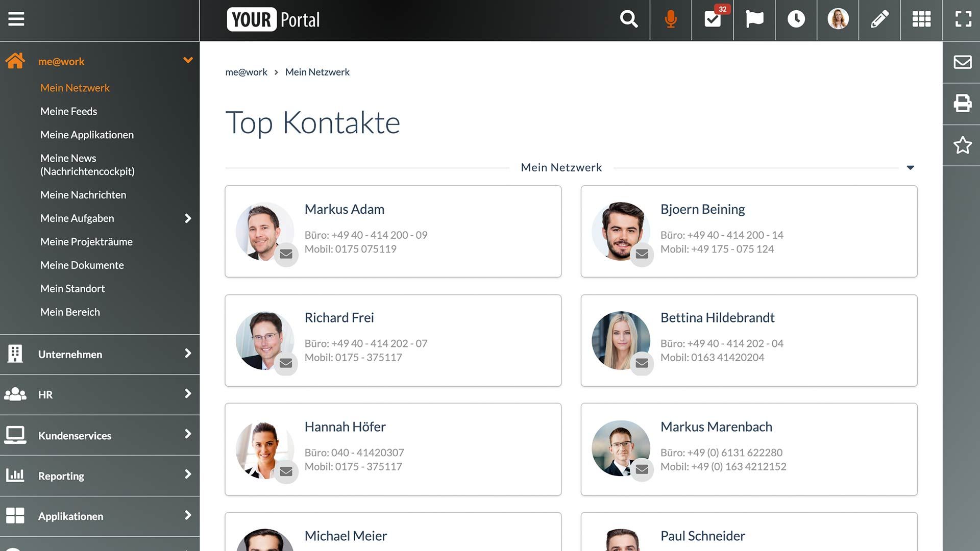Toggle the fullscreen icon at the top right
The image size is (980, 551).
click(963, 19)
